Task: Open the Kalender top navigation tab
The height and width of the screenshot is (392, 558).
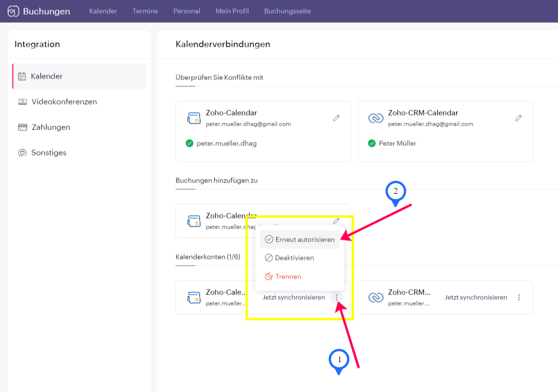Action: 103,11
